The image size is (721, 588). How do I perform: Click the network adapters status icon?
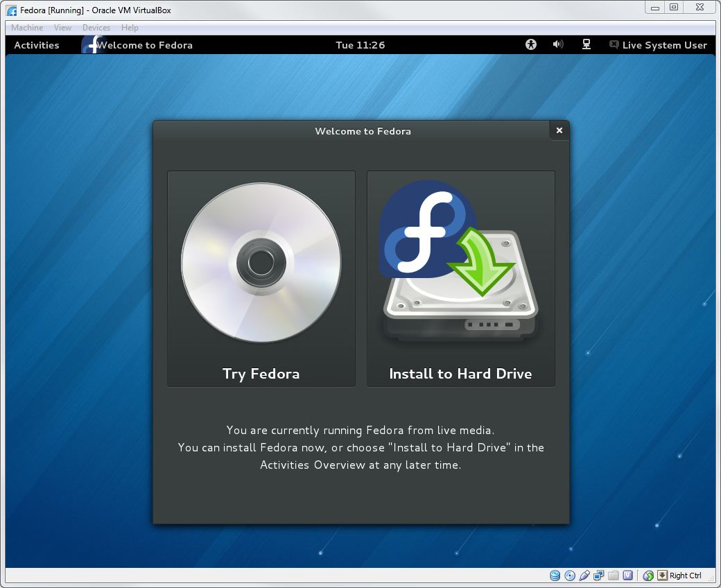[599, 576]
